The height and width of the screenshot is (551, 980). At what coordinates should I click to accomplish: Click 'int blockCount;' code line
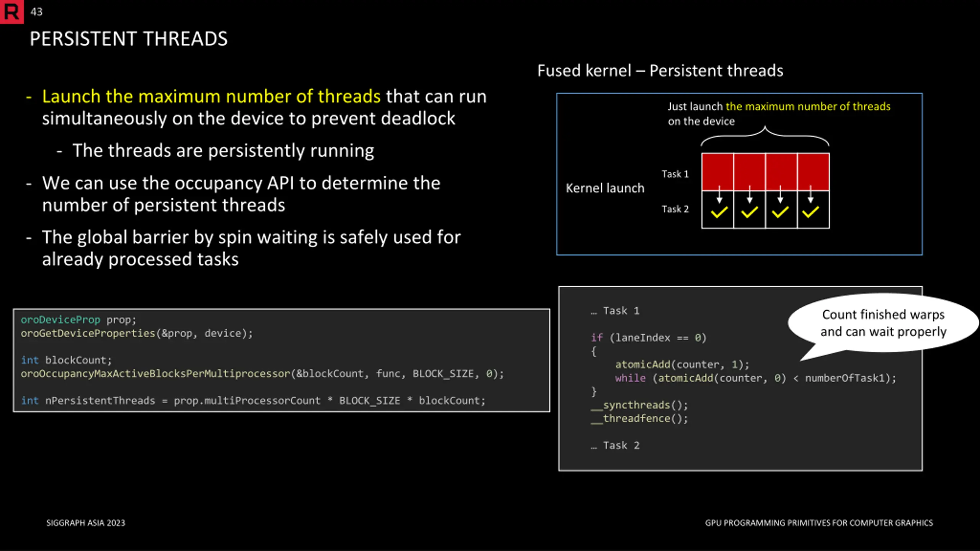[66, 360]
